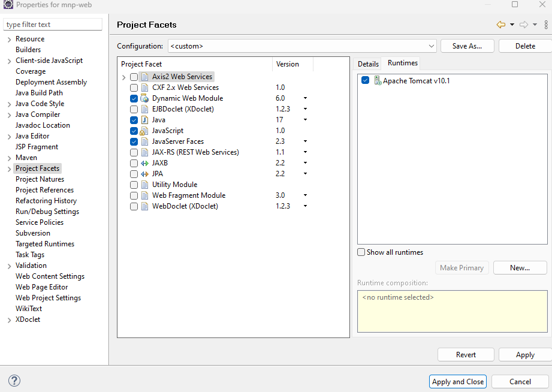Open JavaServer Faces version dropdown
This screenshot has height=392, width=552.
(305, 141)
